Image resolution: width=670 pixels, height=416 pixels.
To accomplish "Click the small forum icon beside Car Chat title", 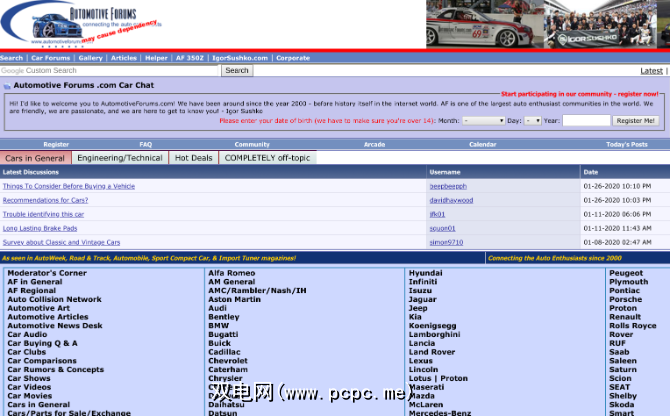I will click(x=7, y=86).
